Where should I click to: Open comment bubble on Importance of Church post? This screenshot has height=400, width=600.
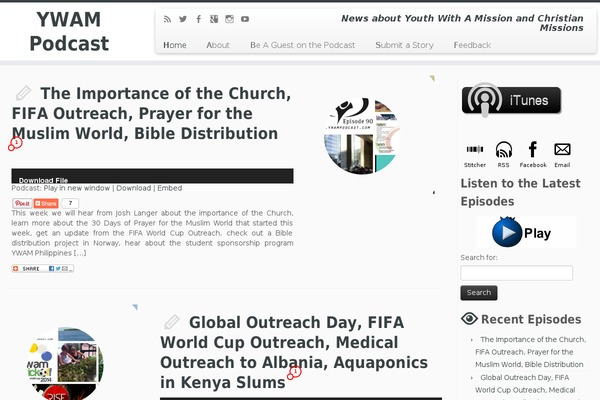tap(15, 144)
